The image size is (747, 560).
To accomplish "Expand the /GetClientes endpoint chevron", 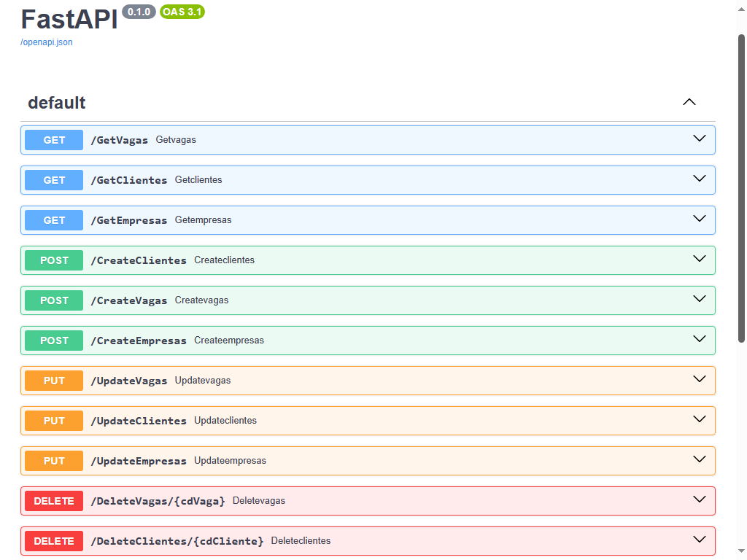I will 699,179.
